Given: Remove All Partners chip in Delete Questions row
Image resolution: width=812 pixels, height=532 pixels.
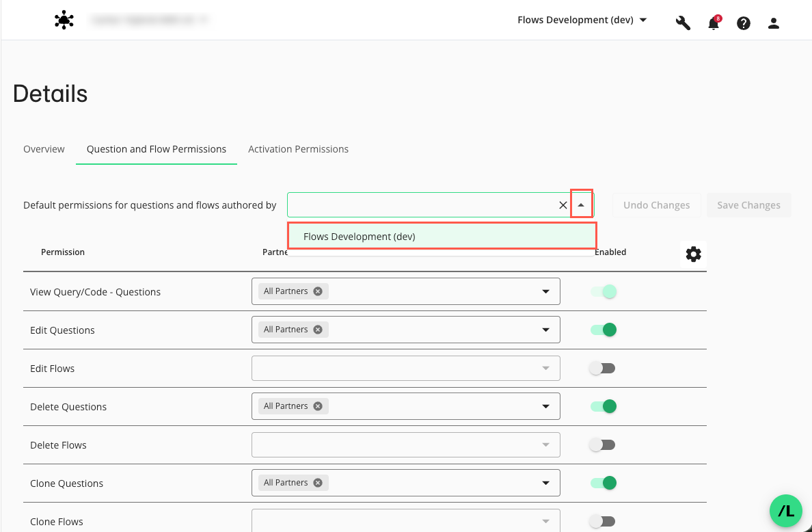Looking at the screenshot, I should coord(318,406).
